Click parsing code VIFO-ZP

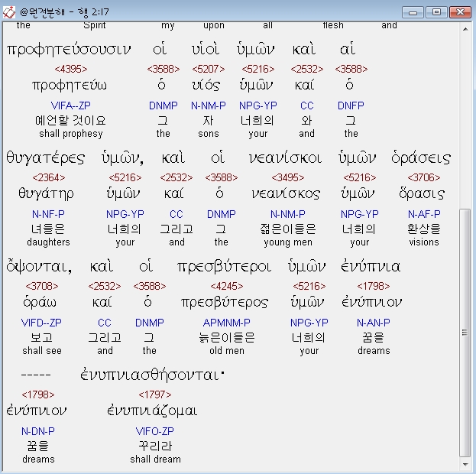click(155, 431)
